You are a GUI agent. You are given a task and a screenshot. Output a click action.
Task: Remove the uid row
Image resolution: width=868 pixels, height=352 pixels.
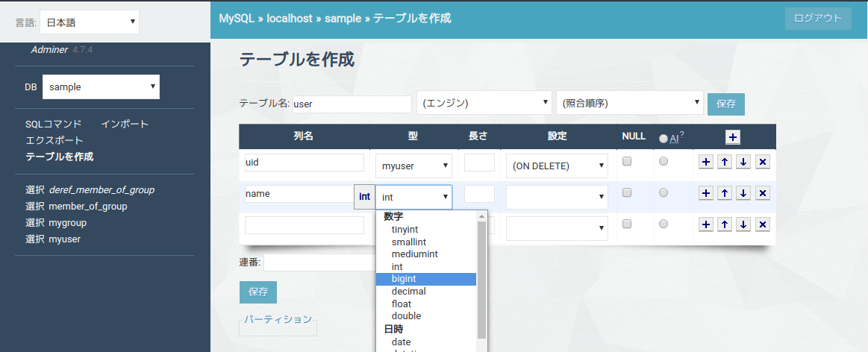pyautogui.click(x=762, y=162)
